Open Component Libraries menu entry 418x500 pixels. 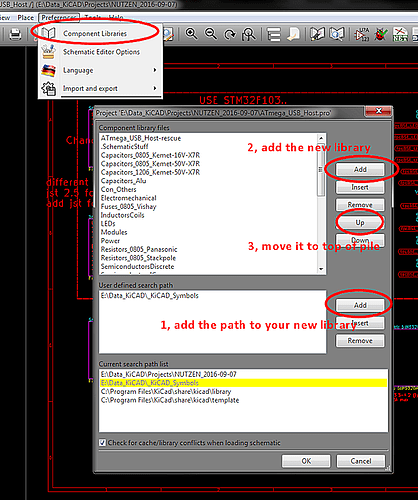click(95, 34)
